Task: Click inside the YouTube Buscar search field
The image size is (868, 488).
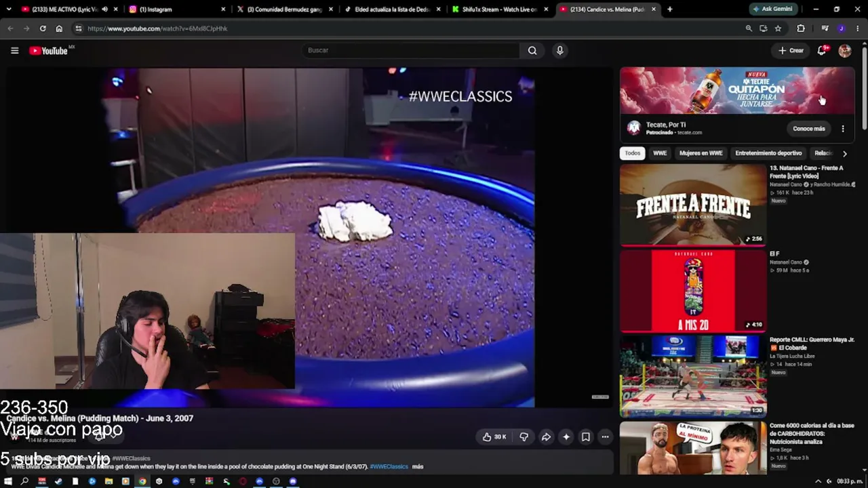Action: [411, 50]
